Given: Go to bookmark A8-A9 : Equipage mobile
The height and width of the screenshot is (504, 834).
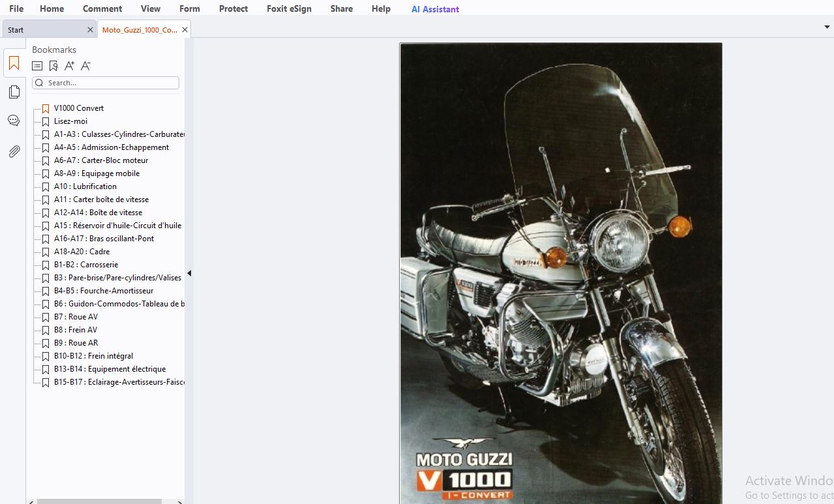Looking at the screenshot, I should [97, 173].
